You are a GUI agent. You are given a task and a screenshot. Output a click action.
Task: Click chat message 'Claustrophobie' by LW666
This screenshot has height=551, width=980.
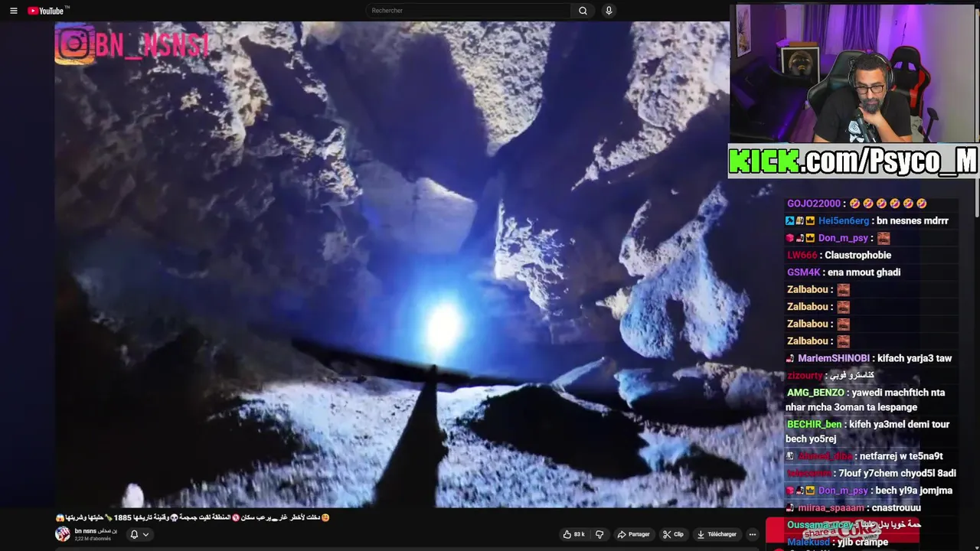pyautogui.click(x=857, y=255)
